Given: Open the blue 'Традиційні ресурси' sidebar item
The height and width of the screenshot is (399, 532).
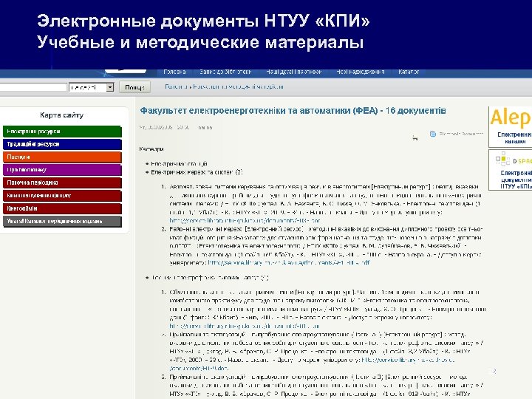Looking at the screenshot, I should tap(62, 144).
